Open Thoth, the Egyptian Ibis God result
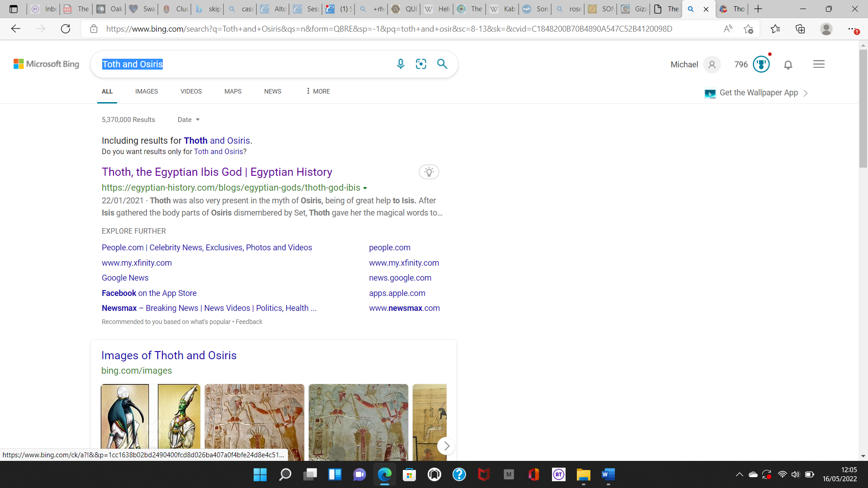 click(217, 172)
